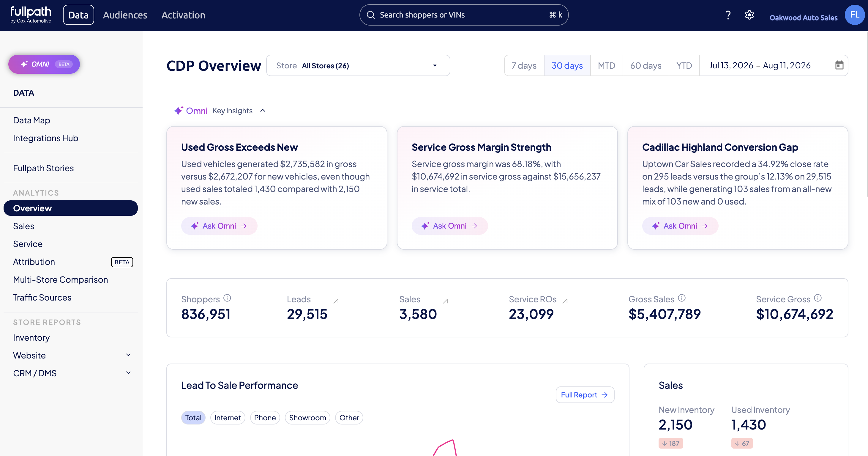This screenshot has width=868, height=456.
Task: Open Leads details arrow icon
Action: [336, 301]
